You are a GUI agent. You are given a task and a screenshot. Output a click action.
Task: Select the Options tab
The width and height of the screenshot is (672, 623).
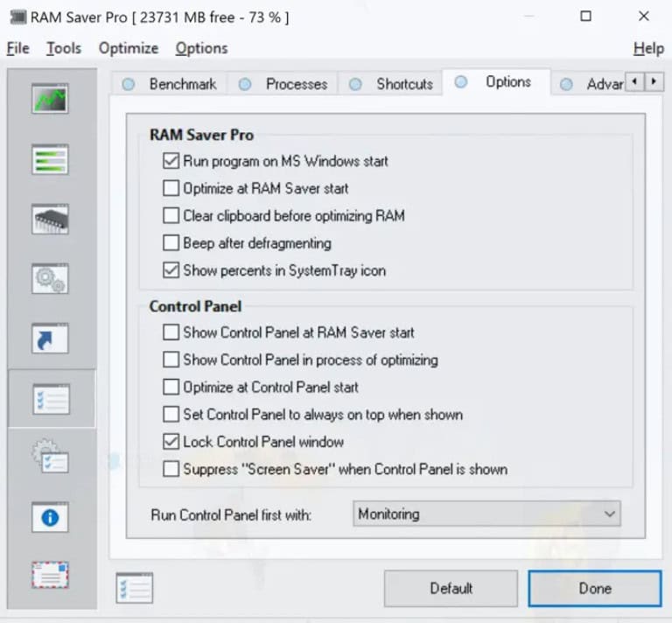point(496,82)
